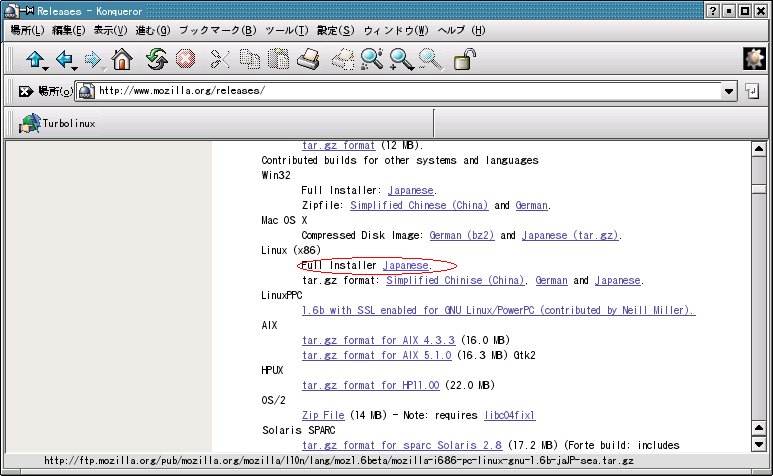Open the 編集(E) menu
The height and width of the screenshot is (476, 773).
click(x=69, y=31)
